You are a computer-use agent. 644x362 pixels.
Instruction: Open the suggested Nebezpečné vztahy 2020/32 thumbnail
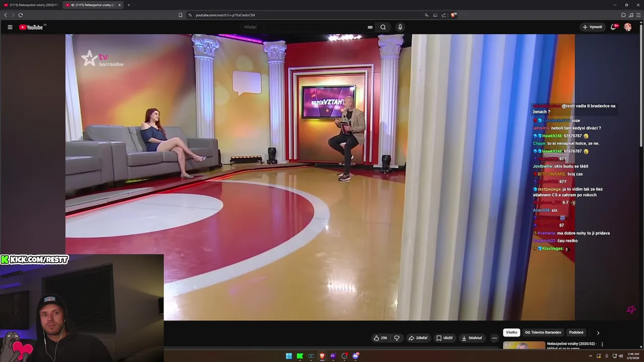click(x=524, y=345)
